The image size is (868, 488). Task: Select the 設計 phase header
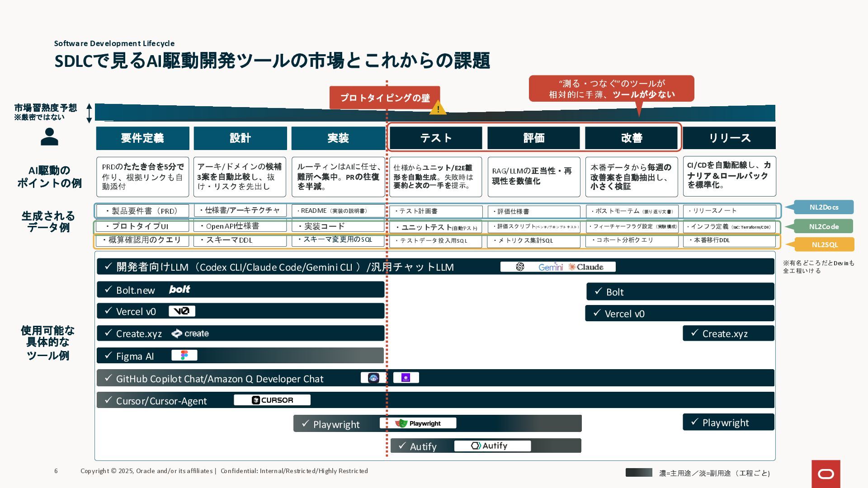tap(240, 138)
